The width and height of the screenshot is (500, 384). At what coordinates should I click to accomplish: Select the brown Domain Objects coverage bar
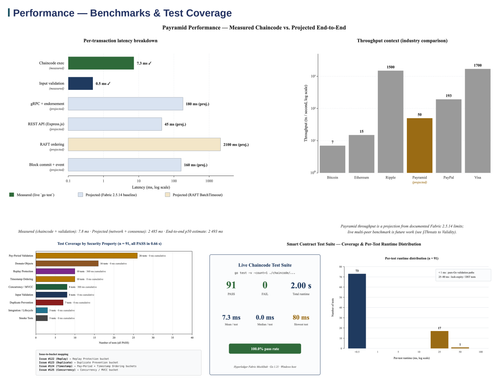coord(67,263)
